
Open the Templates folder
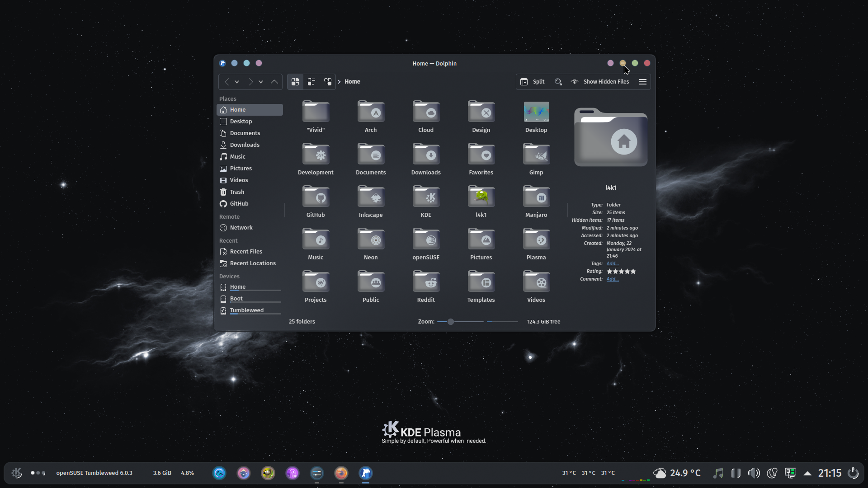(x=481, y=286)
